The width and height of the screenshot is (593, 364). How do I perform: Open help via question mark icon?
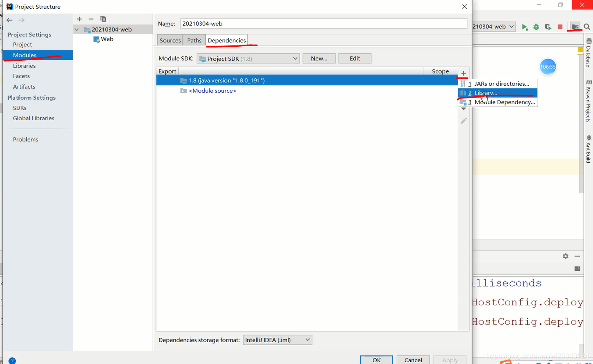point(12,361)
